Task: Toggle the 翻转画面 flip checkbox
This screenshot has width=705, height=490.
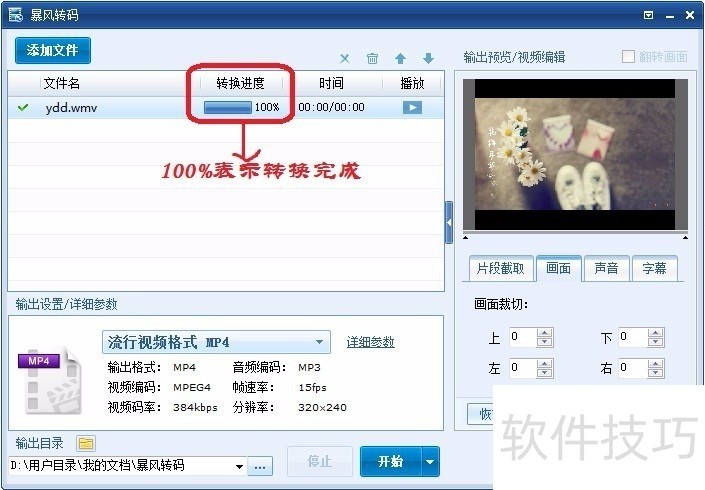Action: point(628,57)
